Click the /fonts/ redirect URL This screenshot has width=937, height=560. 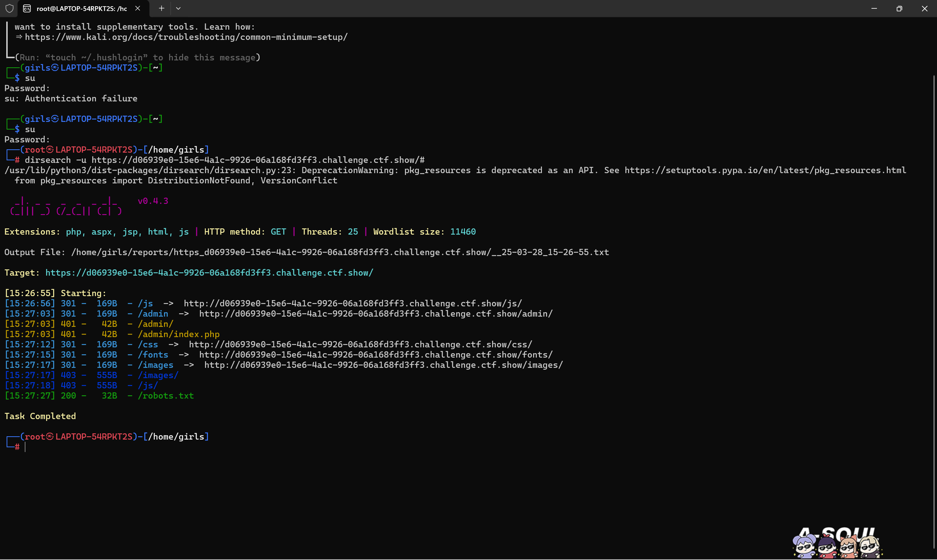(x=376, y=355)
